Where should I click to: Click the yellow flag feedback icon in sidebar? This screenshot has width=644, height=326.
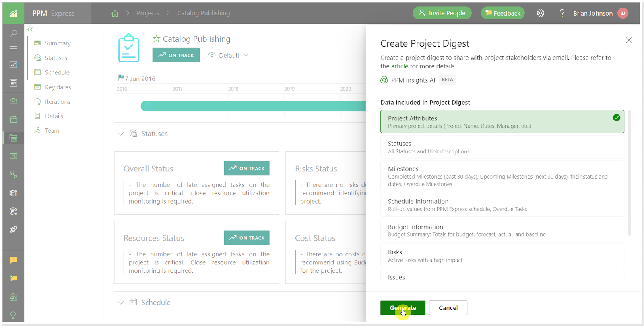pyautogui.click(x=13, y=279)
